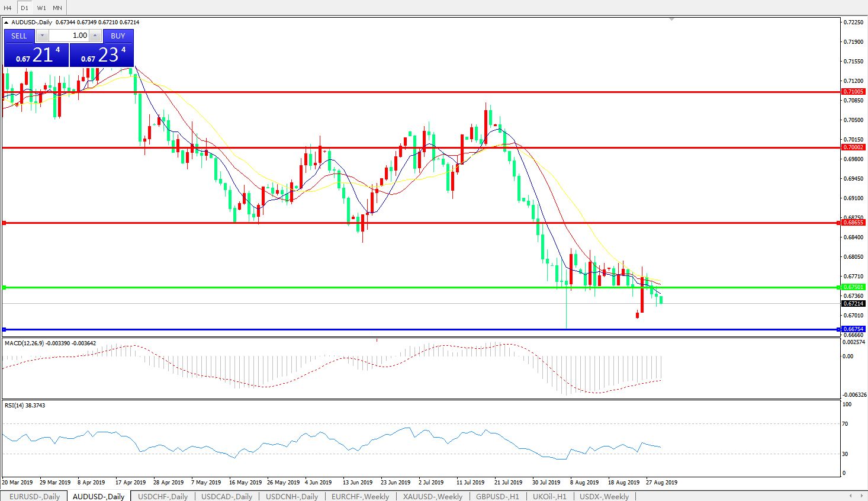868x501 pixels.
Task: Click the trade volume input field
Action: point(69,36)
